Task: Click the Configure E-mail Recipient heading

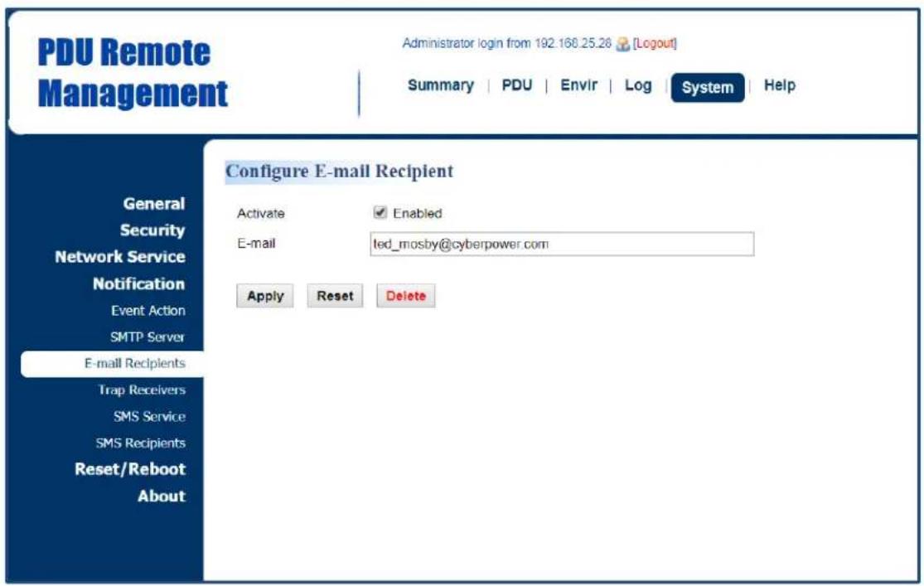Action: [340, 172]
